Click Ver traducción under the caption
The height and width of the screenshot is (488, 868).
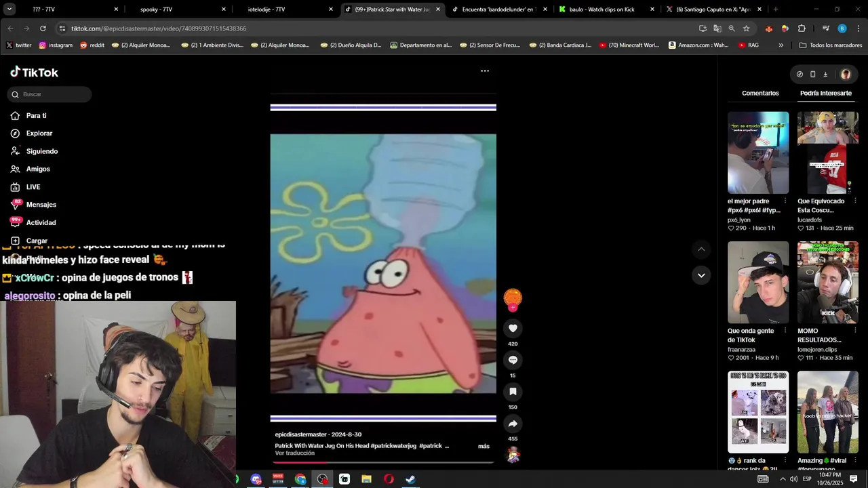[295, 453]
